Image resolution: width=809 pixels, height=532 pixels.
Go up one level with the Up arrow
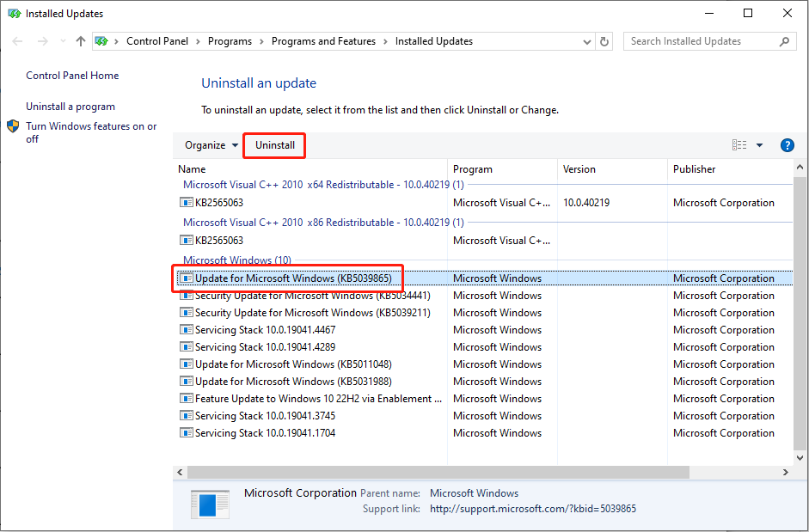click(x=81, y=41)
